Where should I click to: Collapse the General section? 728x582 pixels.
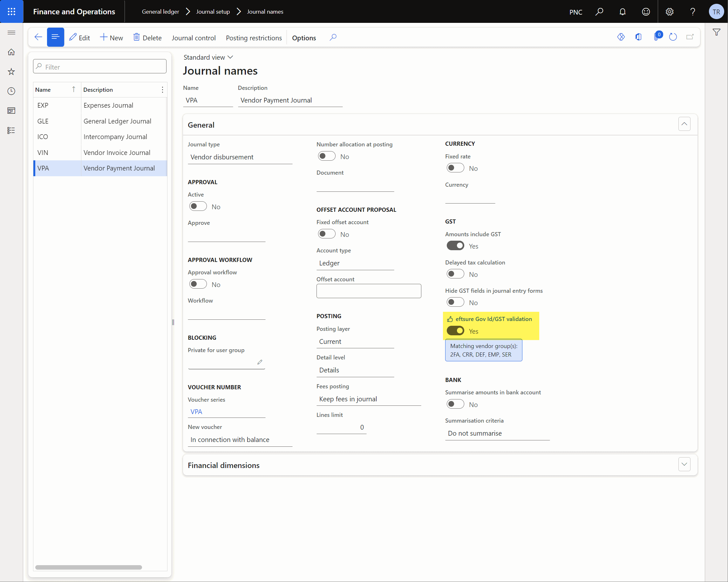tap(684, 124)
